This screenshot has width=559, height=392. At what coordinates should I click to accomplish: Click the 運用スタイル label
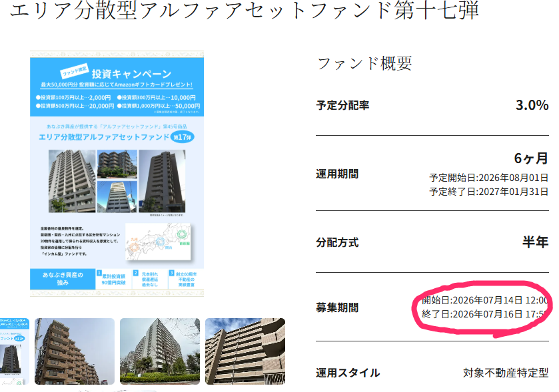[348, 373]
